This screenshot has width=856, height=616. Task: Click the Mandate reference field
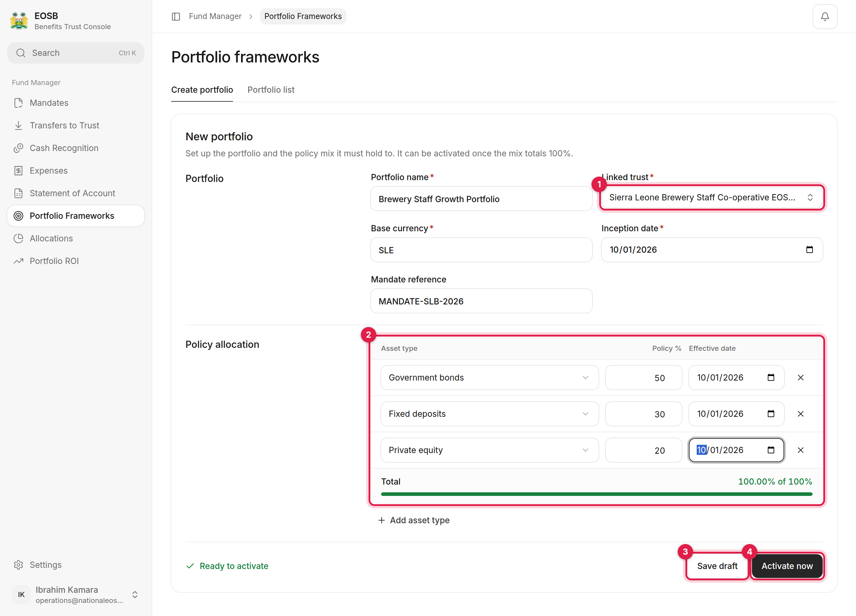pyautogui.click(x=481, y=301)
